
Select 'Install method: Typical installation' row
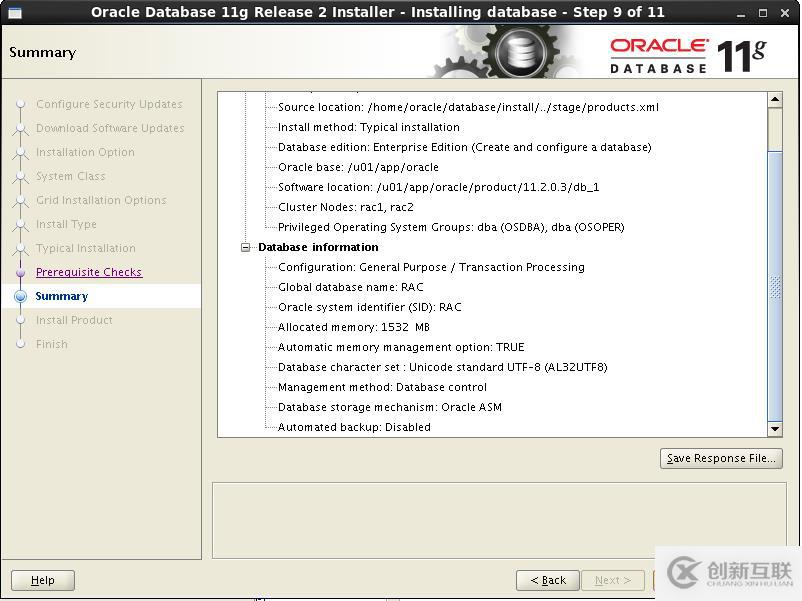click(x=369, y=127)
